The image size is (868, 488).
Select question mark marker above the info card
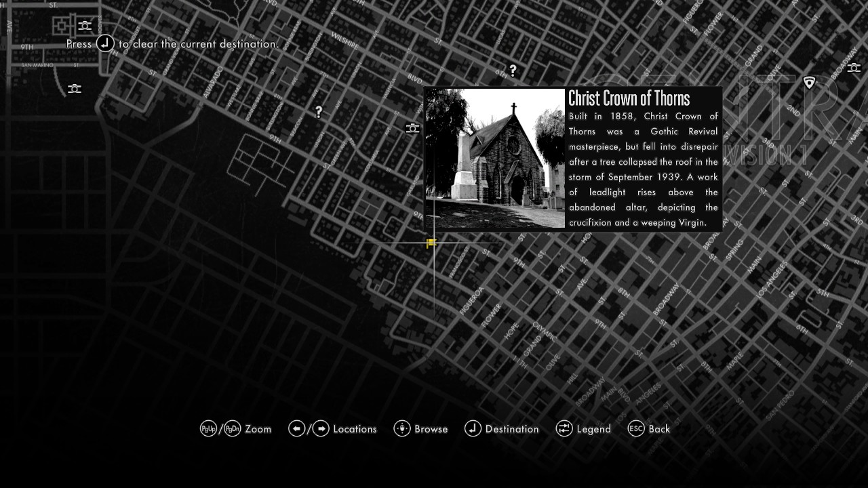coord(513,70)
